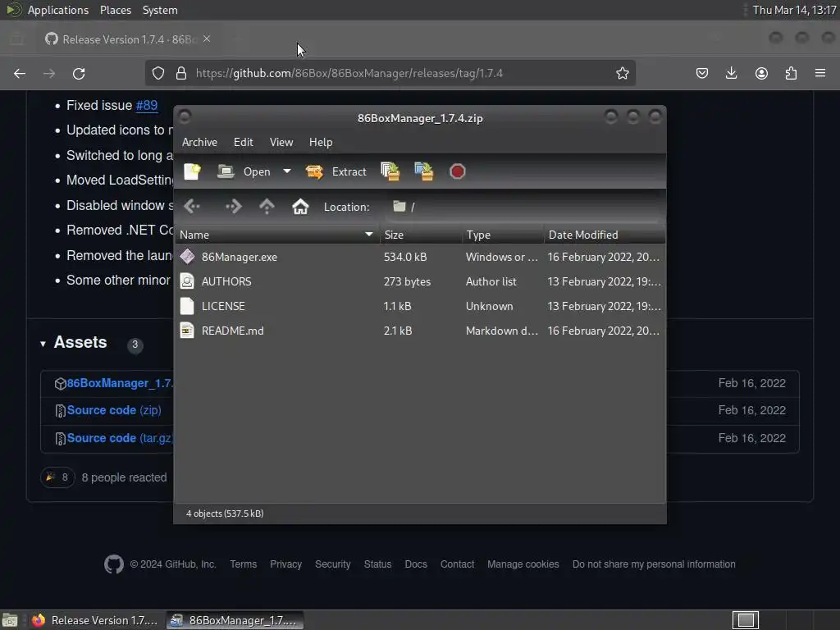Open GitHub Privacy footer link
The height and width of the screenshot is (630, 840).
[285, 564]
